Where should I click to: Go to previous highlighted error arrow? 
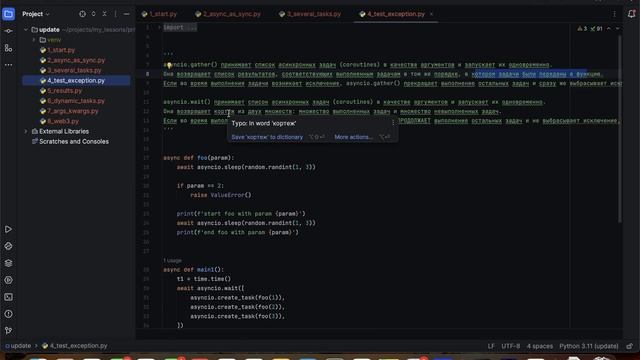(x=609, y=29)
